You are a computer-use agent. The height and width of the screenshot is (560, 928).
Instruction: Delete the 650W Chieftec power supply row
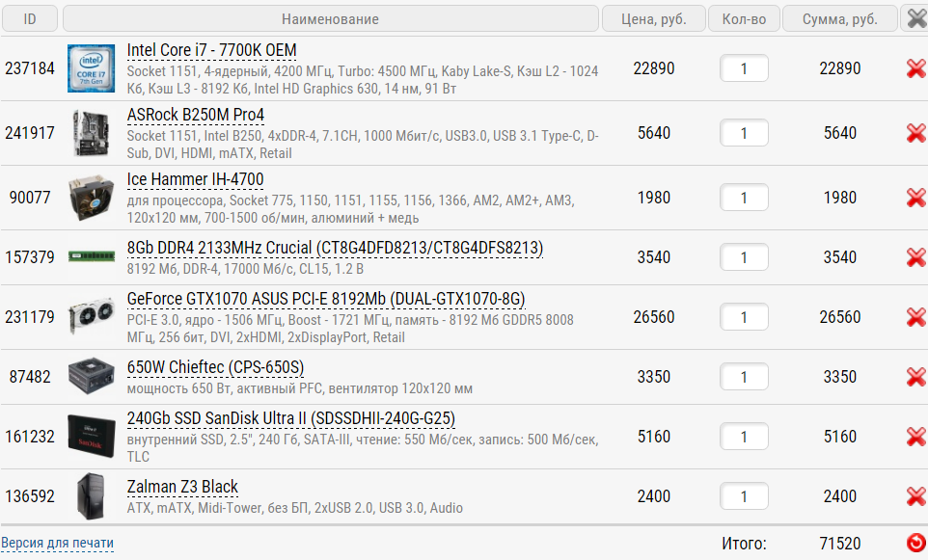[915, 377]
